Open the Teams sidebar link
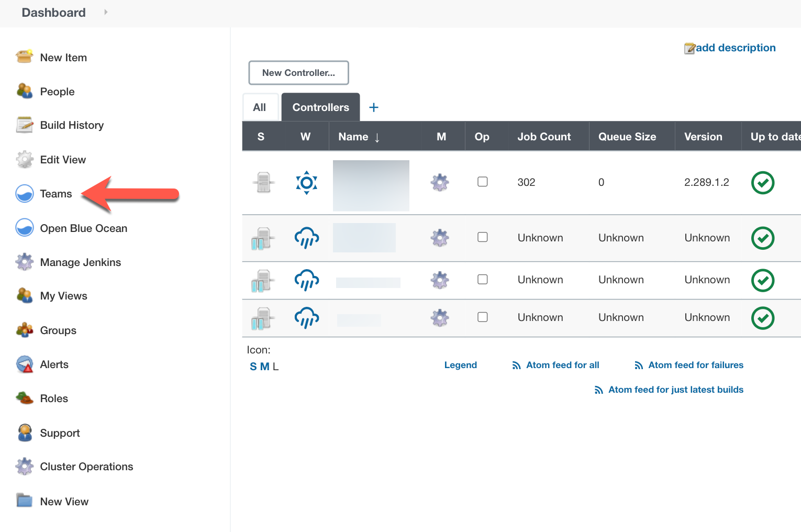This screenshot has width=801, height=532. pyautogui.click(x=56, y=194)
